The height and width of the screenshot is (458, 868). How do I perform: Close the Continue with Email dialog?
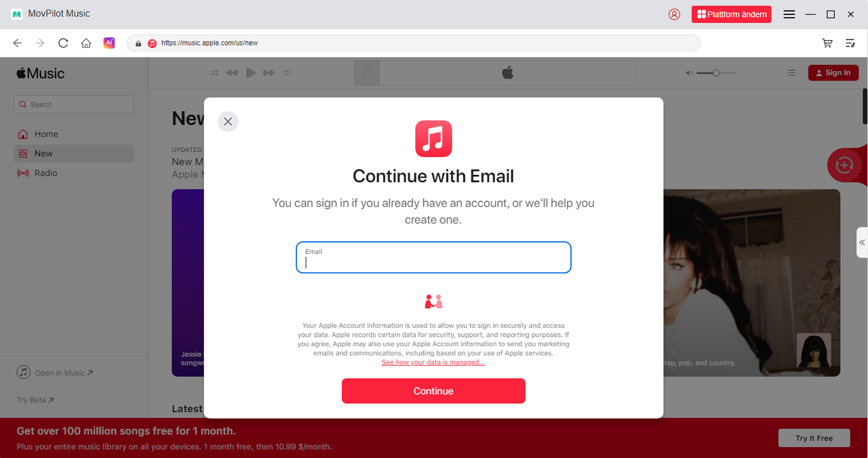tap(228, 121)
